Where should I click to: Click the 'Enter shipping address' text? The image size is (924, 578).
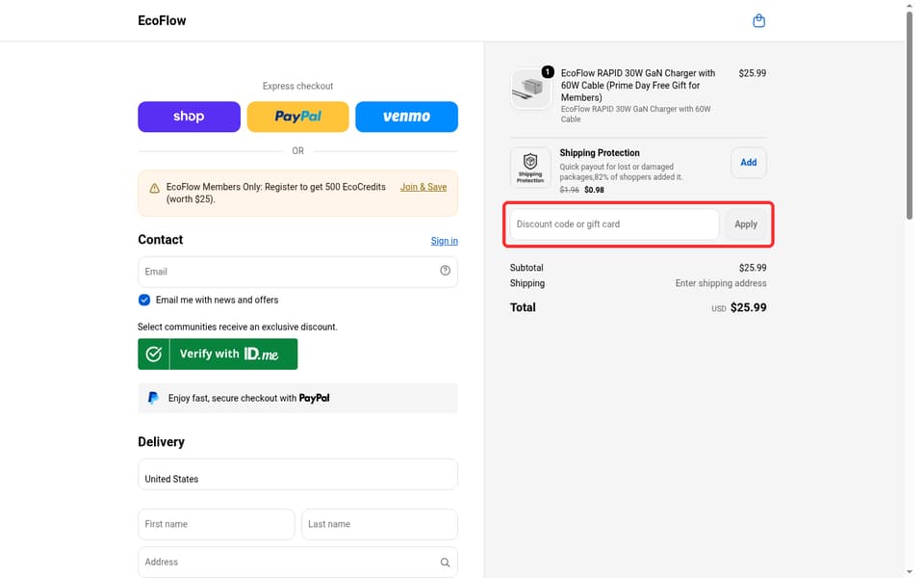point(721,283)
